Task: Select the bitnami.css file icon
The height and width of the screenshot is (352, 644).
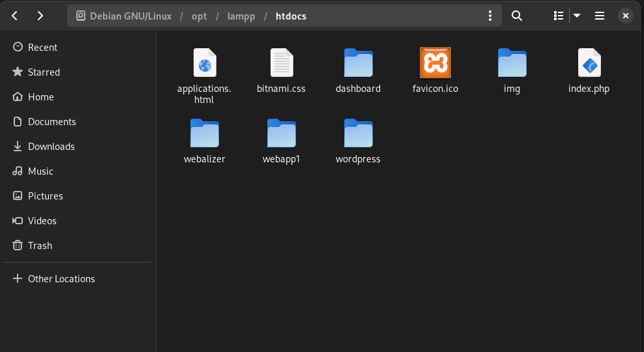Action: tap(281, 63)
